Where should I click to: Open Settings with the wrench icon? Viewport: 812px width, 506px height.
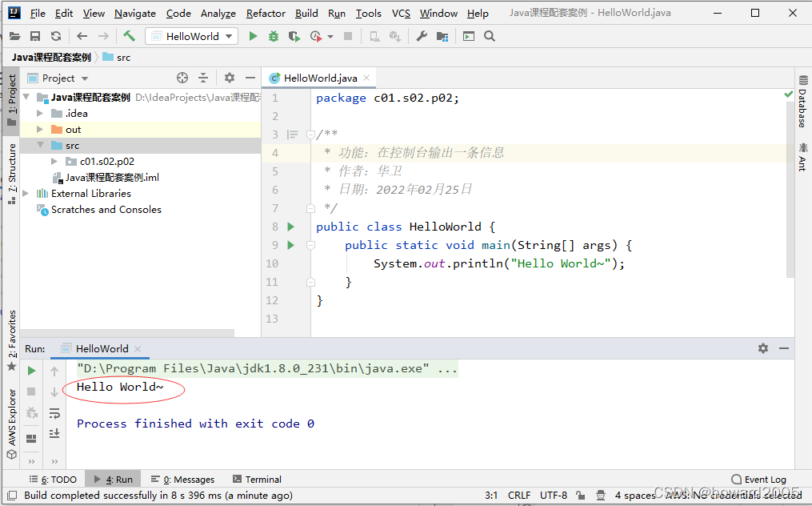click(x=422, y=36)
